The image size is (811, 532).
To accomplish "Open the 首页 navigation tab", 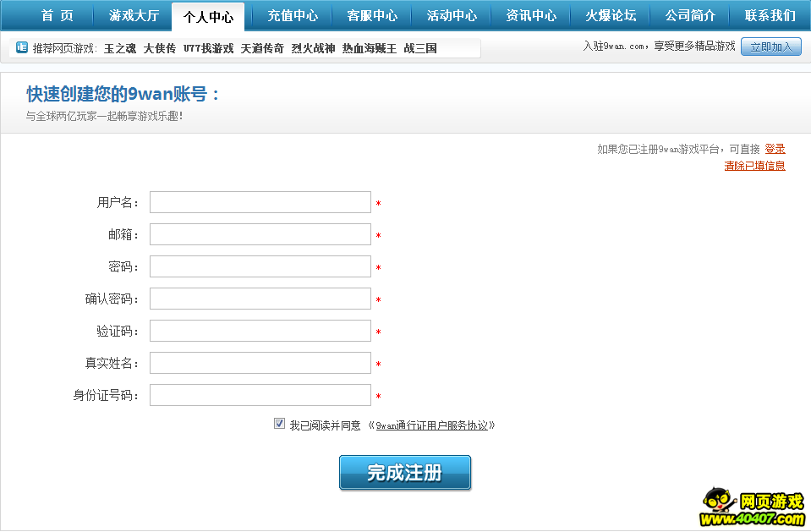I will [x=57, y=15].
